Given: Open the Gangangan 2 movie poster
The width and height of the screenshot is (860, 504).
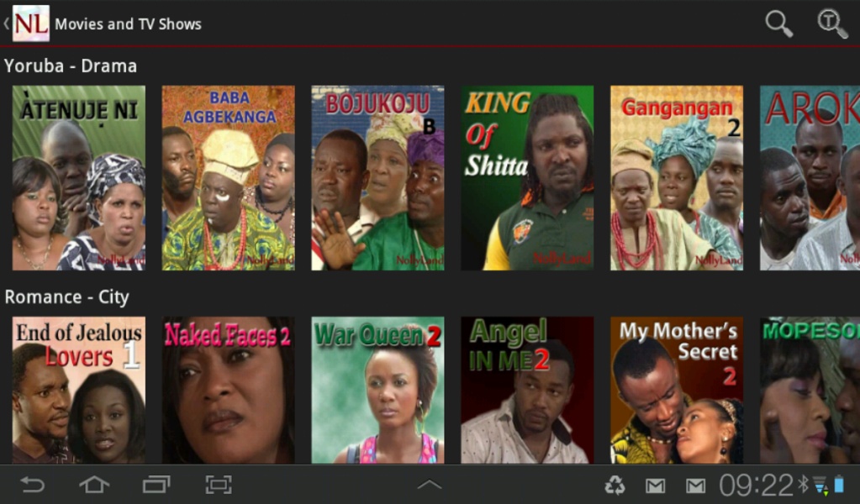Looking at the screenshot, I should [677, 177].
